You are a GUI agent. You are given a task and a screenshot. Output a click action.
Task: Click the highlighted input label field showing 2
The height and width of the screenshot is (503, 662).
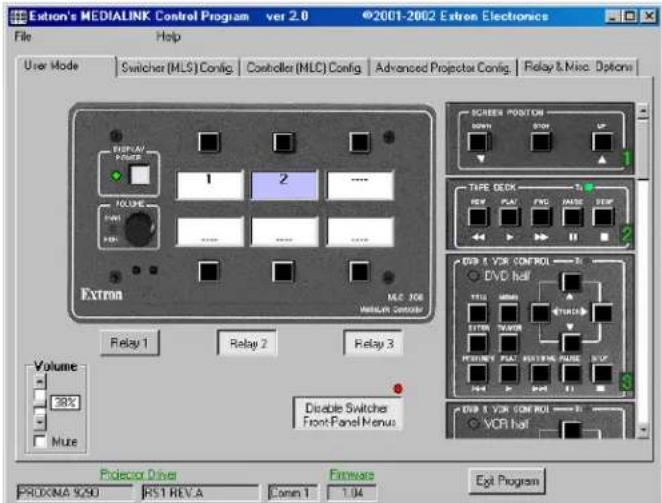pyautogui.click(x=284, y=185)
